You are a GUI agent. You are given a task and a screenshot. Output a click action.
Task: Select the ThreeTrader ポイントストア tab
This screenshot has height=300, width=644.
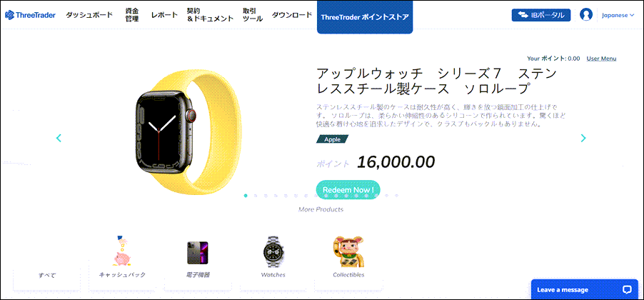tap(365, 17)
